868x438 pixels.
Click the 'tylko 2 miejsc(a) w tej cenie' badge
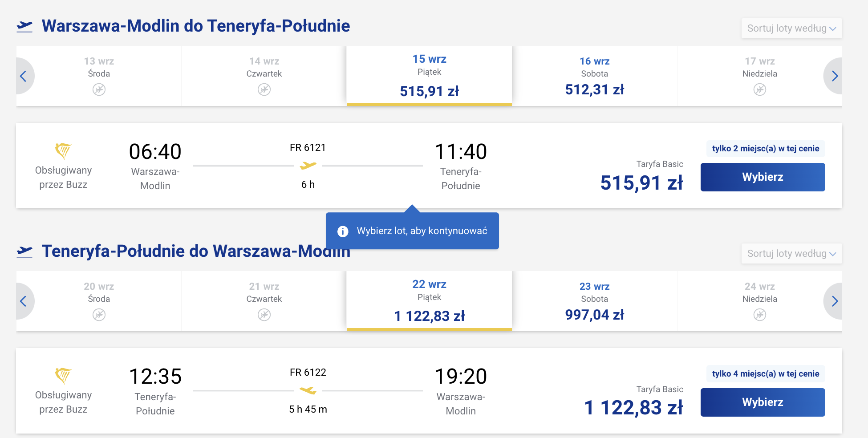tap(766, 149)
